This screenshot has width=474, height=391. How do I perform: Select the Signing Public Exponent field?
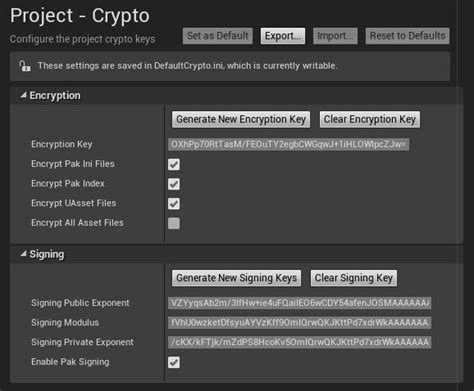click(299, 303)
